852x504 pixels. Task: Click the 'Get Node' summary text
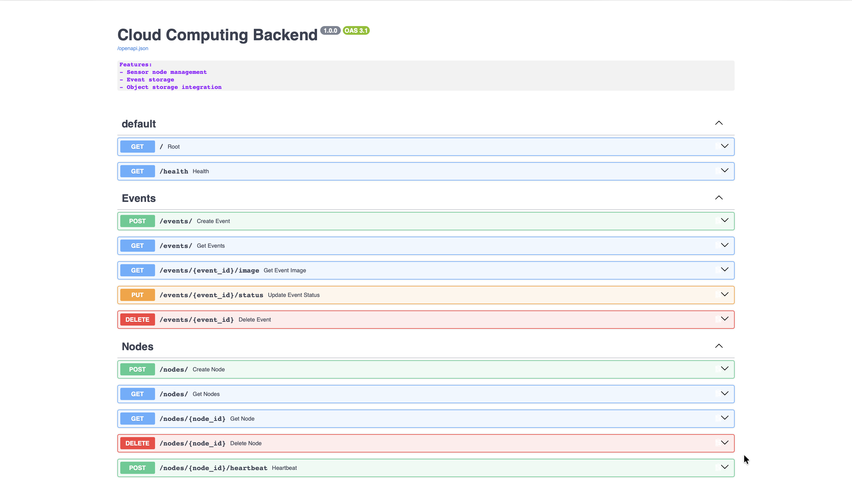tap(242, 419)
